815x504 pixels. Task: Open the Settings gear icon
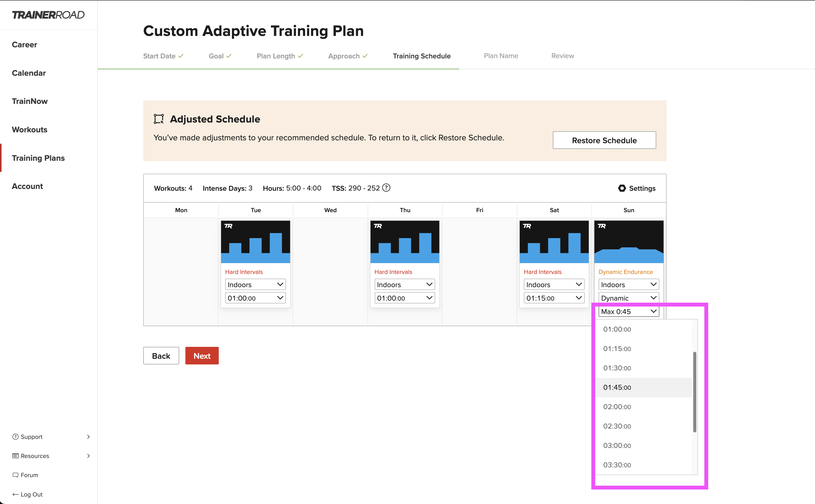pyautogui.click(x=622, y=188)
